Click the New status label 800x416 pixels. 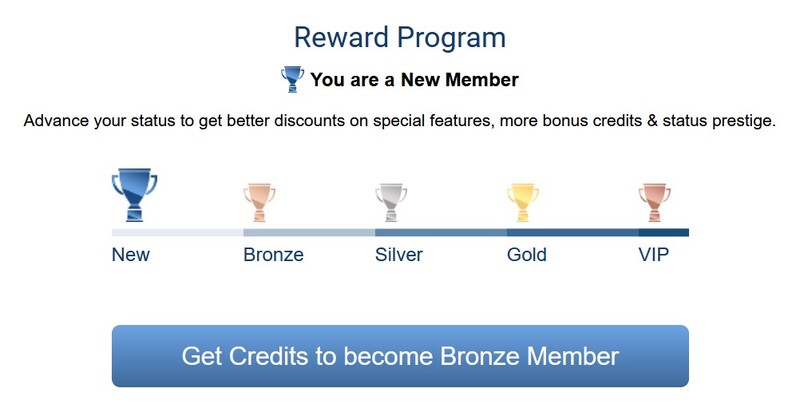click(131, 254)
